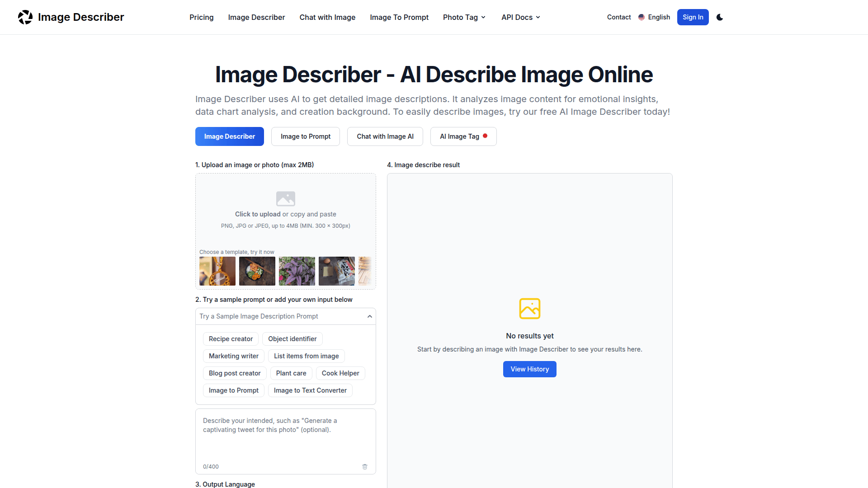Select the food bowl template thumbnail

click(257, 271)
